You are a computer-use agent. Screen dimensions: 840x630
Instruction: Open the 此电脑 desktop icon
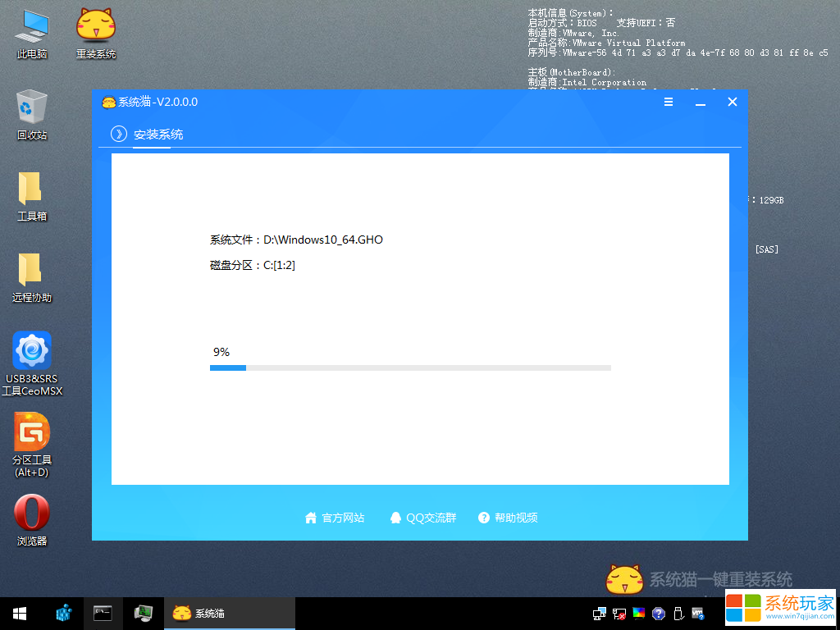pos(32,33)
